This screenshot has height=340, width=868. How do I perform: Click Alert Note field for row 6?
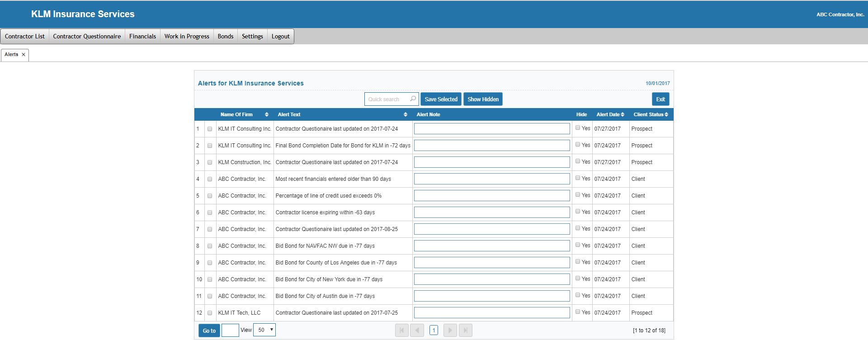coord(492,212)
